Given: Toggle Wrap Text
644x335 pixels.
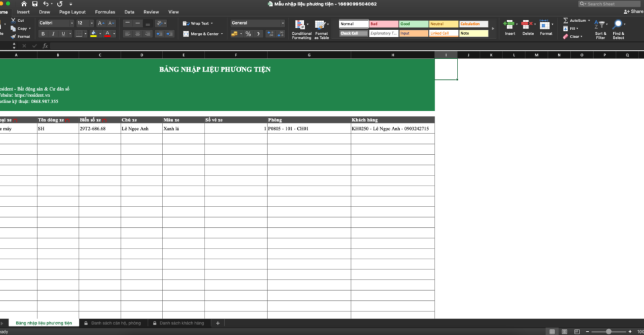Looking at the screenshot, I should tap(197, 23).
